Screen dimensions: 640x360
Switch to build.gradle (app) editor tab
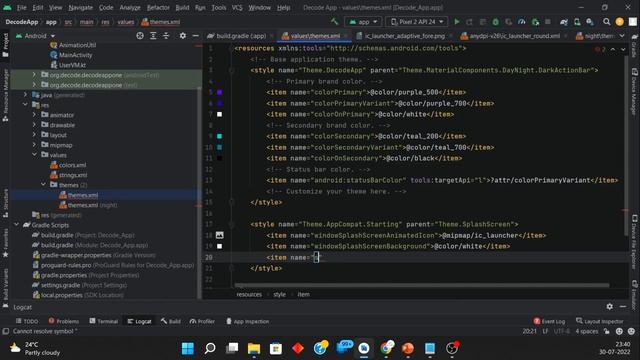pyautogui.click(x=241, y=36)
